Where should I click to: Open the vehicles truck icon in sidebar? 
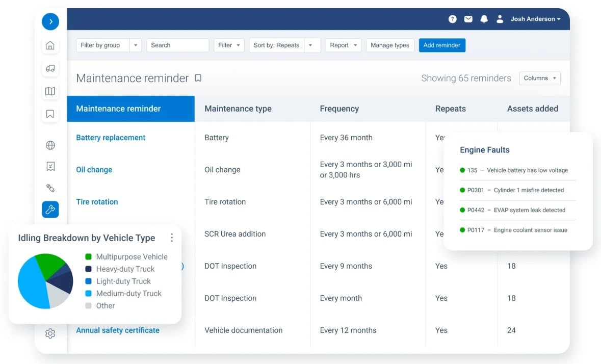pos(50,68)
